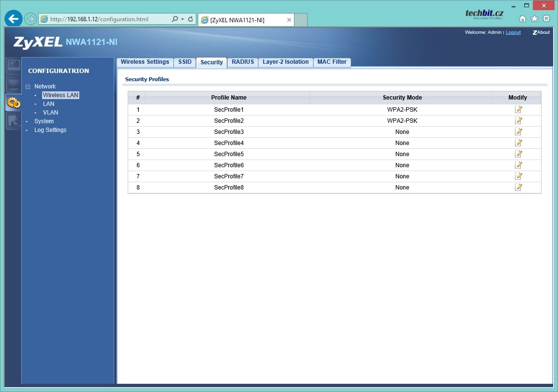Switch to the RADIUS tab
Screen dimensions: 558x392
tap(242, 62)
